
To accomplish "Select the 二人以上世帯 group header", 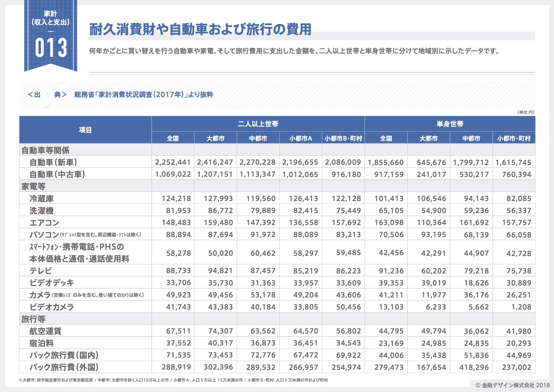I will point(258,124).
